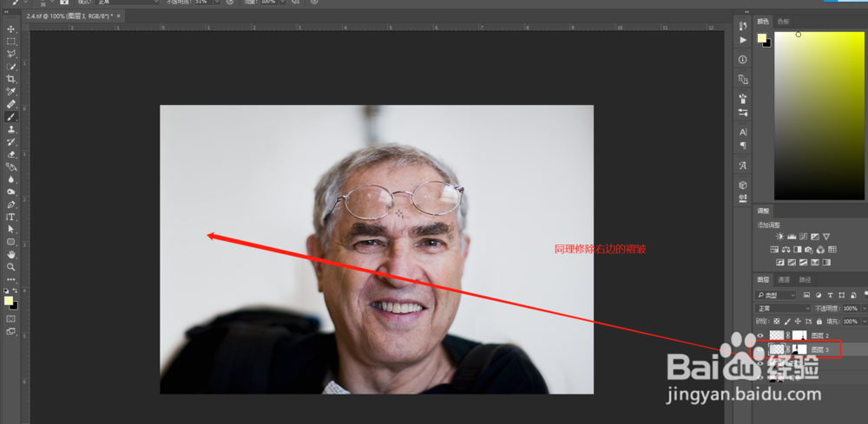Open the 3D panel cube icon
This screenshot has height=424, width=868.
click(x=743, y=186)
